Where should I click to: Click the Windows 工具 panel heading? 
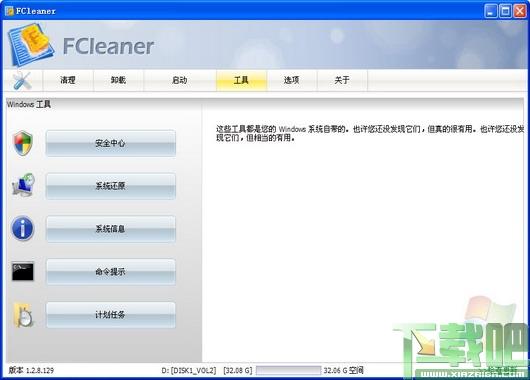[29, 104]
